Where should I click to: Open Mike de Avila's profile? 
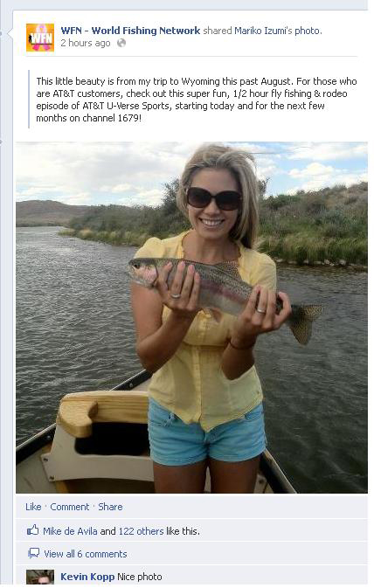coord(70,531)
